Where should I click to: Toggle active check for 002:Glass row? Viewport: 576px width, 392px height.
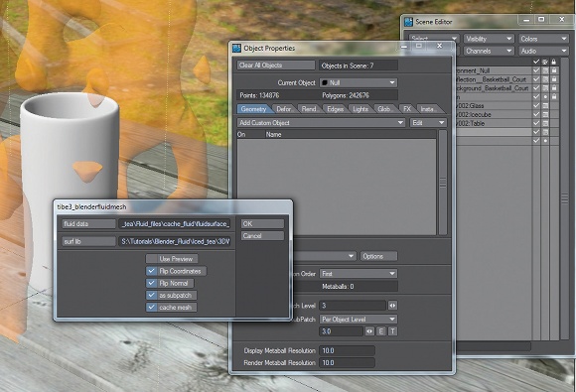click(x=536, y=106)
